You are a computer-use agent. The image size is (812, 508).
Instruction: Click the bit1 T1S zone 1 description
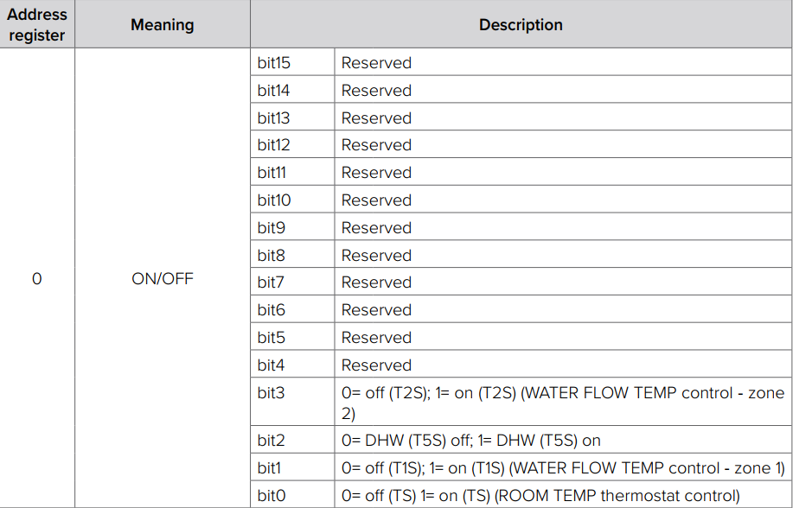coord(563,467)
